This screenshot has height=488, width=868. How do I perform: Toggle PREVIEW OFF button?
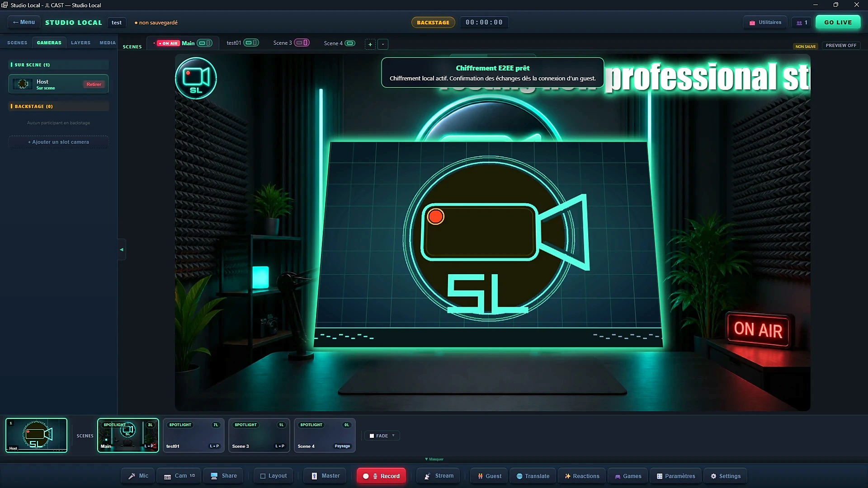click(x=841, y=46)
